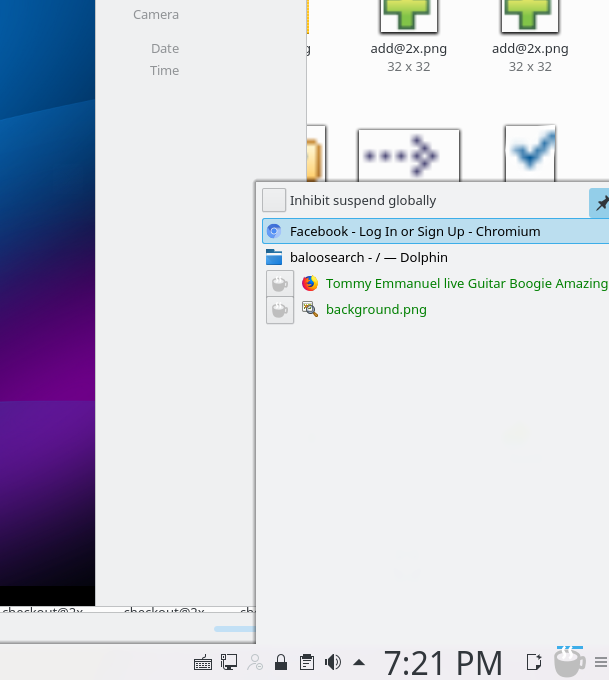The height and width of the screenshot is (680, 609).
Task: Click the horizontal scrollbar at window bottom
Action: tap(235, 629)
